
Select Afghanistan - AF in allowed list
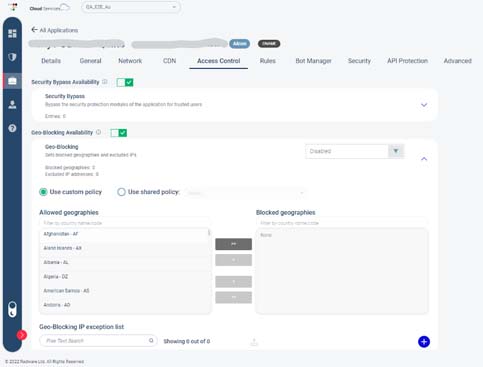pyautogui.click(x=124, y=234)
